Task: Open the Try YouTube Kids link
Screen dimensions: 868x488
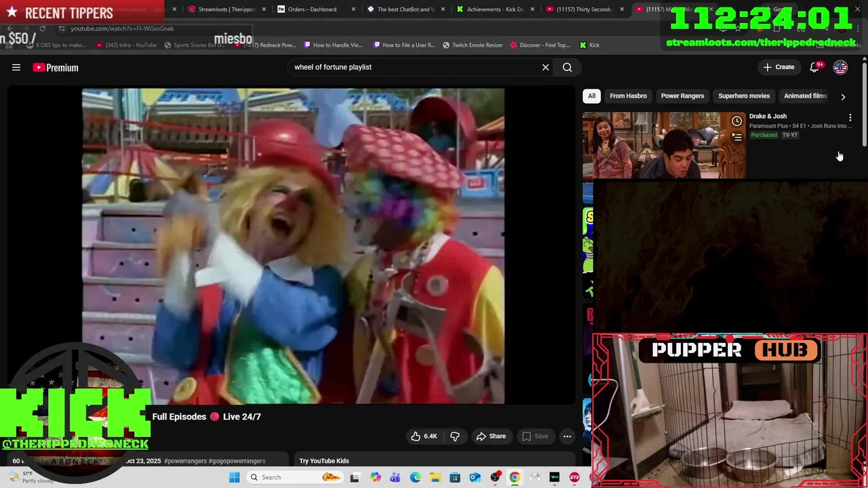Action: click(324, 461)
